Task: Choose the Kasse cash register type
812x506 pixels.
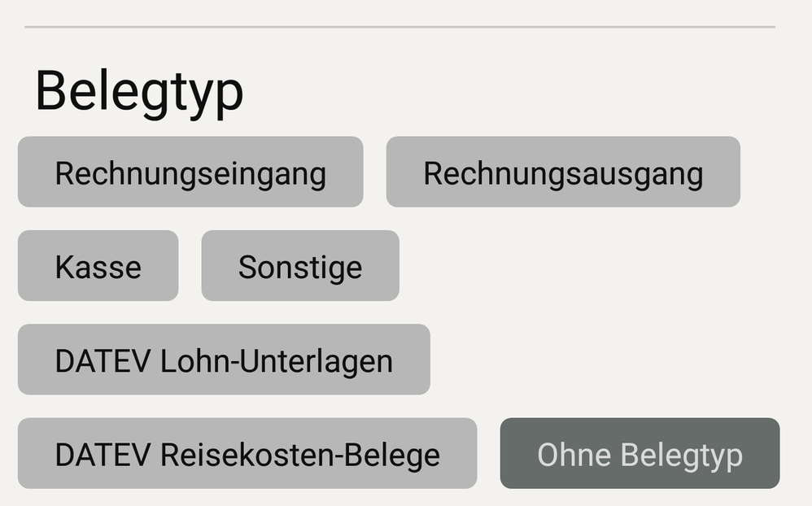Action: (98, 266)
